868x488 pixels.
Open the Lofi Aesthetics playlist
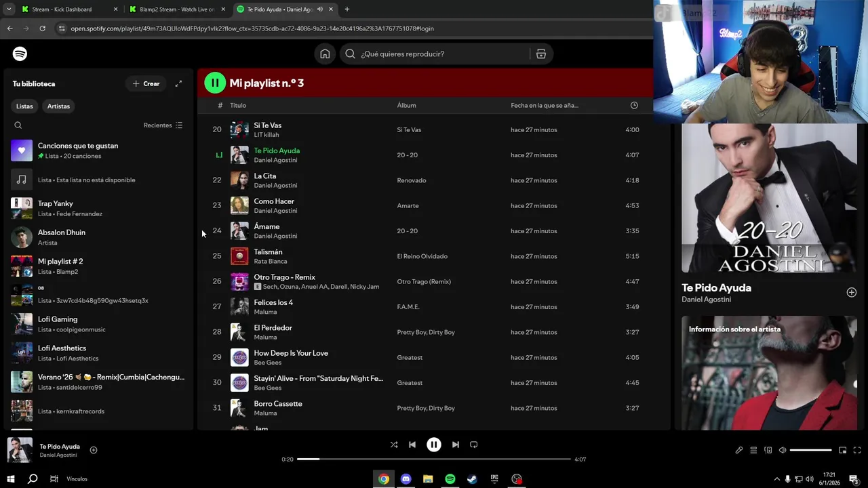98,353
